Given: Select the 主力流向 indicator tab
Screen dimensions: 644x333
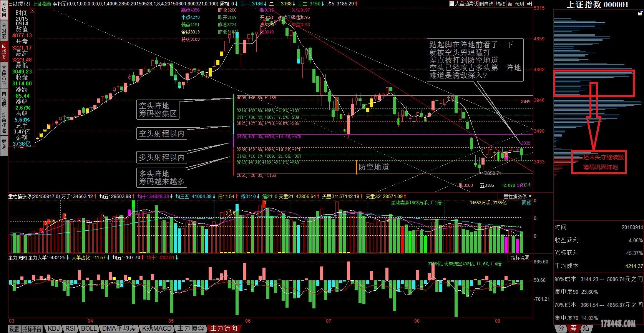Looking at the screenshot, I should pos(224,329).
